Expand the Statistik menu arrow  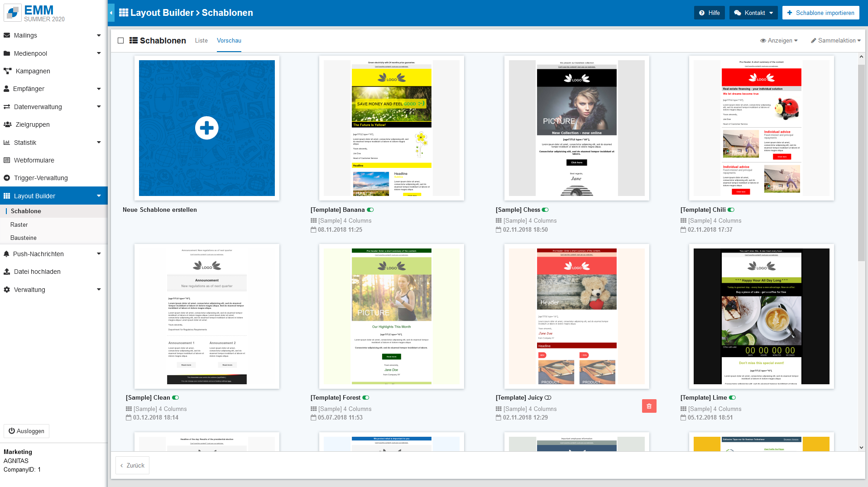[x=99, y=143]
